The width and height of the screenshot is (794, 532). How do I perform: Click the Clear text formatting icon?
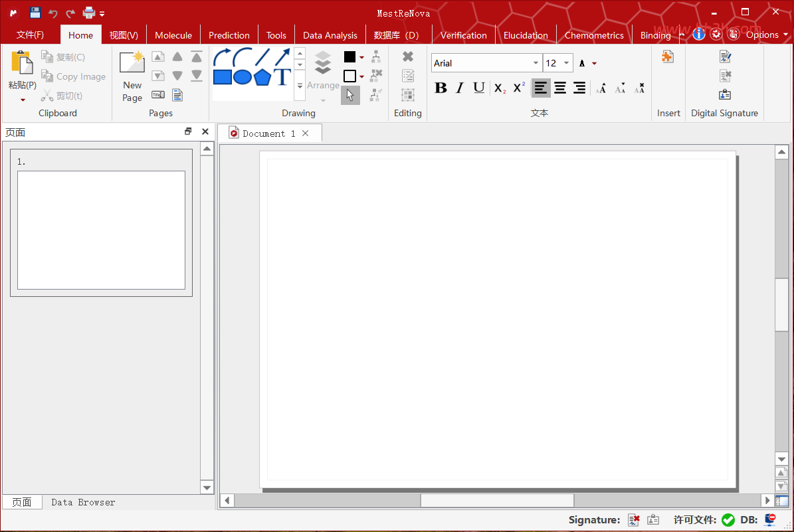pos(640,88)
